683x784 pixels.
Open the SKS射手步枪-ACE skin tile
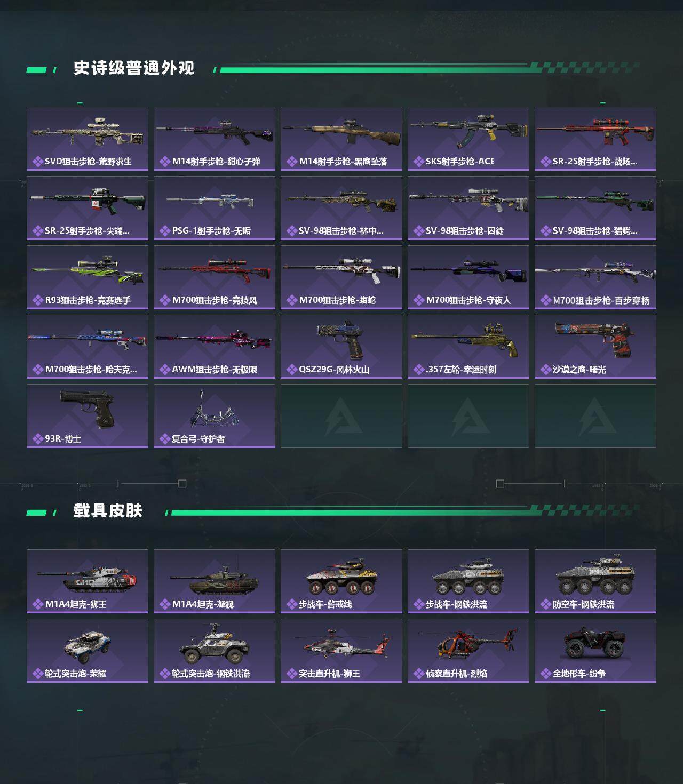468,139
